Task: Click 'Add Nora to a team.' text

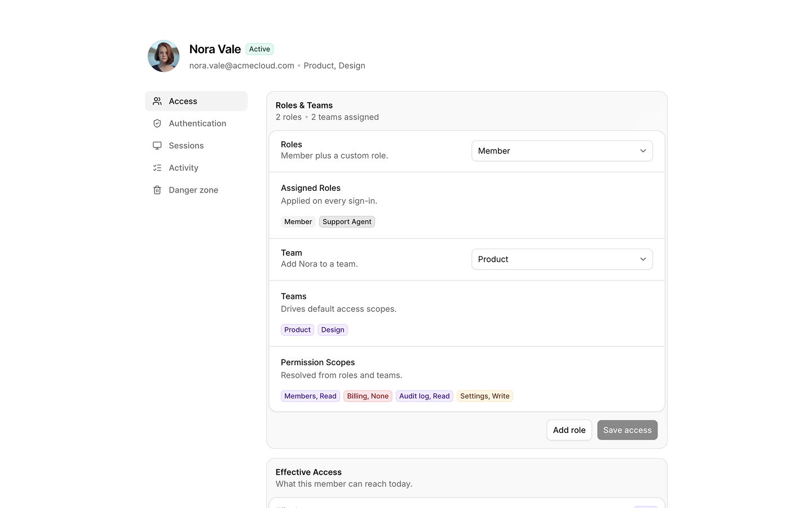Action: (x=319, y=264)
